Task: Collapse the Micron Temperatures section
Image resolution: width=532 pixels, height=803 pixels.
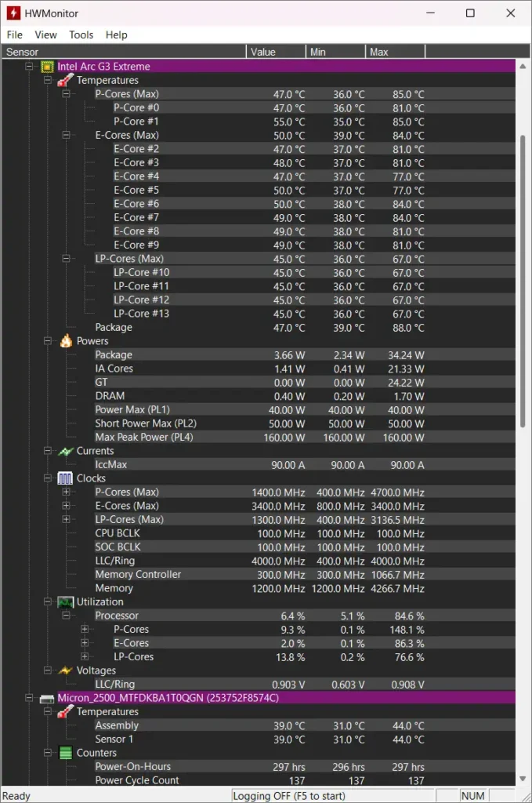Action: (48, 712)
